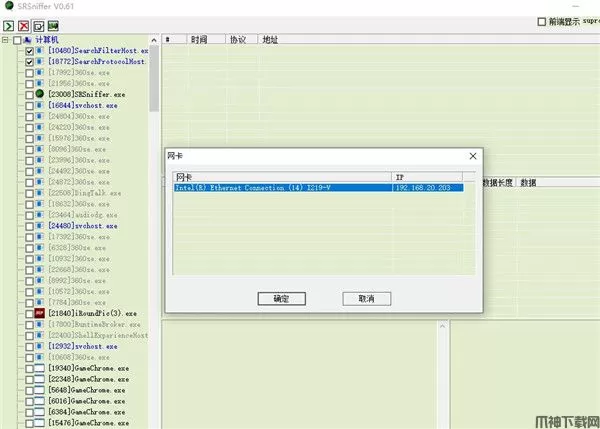
Task: Uncheck the SearchFilterHost.exe process checkbox
Action: 29,50
